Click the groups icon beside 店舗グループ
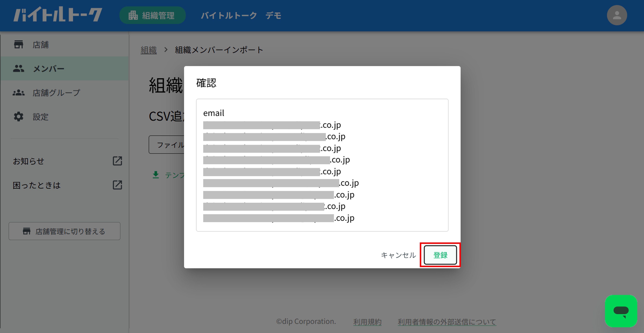This screenshot has width=644, height=333. coord(19,93)
